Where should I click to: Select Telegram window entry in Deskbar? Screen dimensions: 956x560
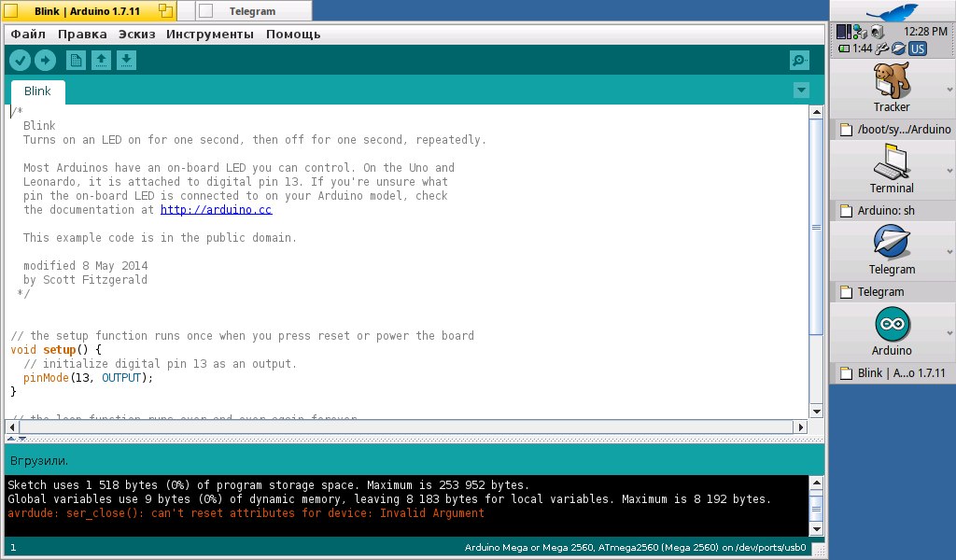(x=893, y=291)
